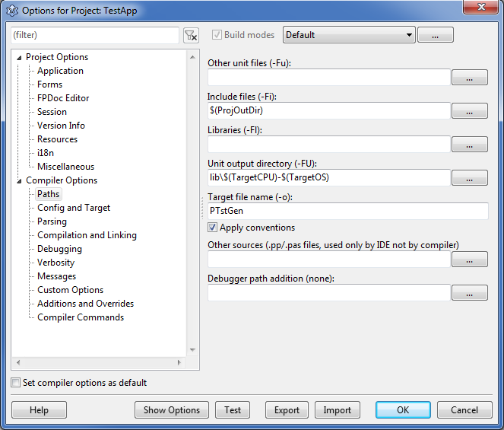The width and height of the screenshot is (504, 430).
Task: Open Version Info options page
Action: pyautogui.click(x=61, y=126)
